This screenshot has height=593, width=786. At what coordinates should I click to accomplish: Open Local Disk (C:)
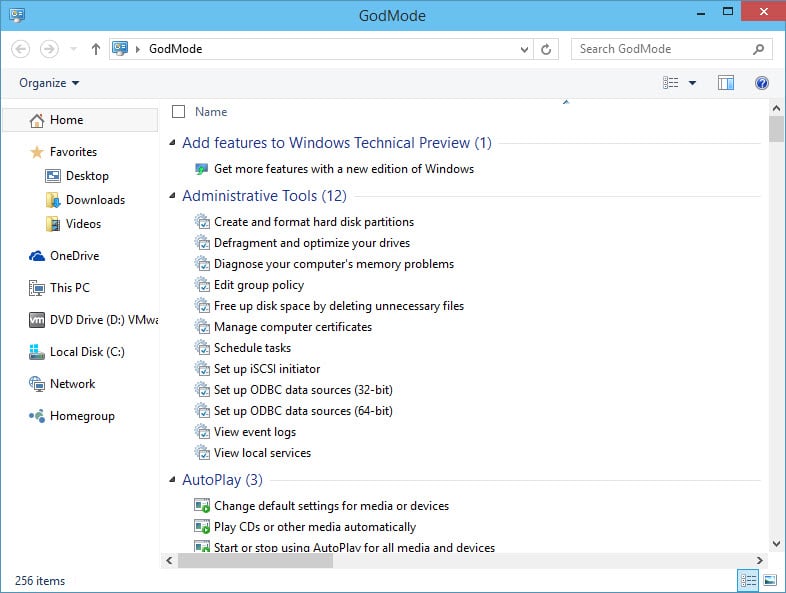tap(87, 352)
